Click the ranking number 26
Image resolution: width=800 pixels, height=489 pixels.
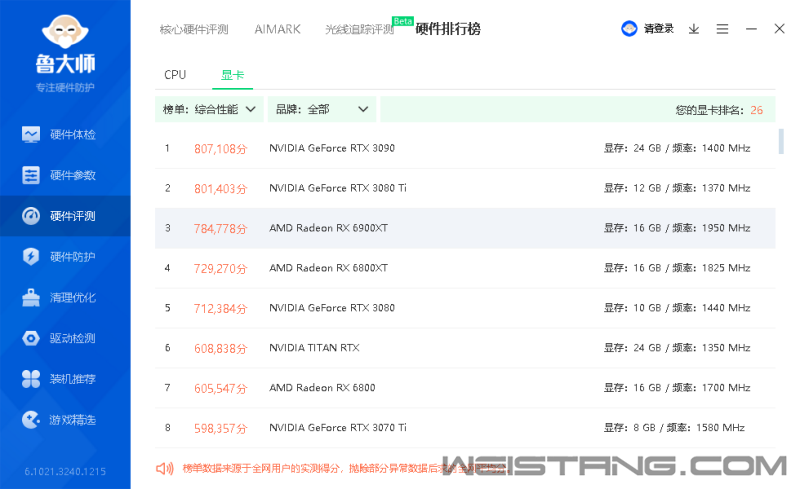(757, 110)
